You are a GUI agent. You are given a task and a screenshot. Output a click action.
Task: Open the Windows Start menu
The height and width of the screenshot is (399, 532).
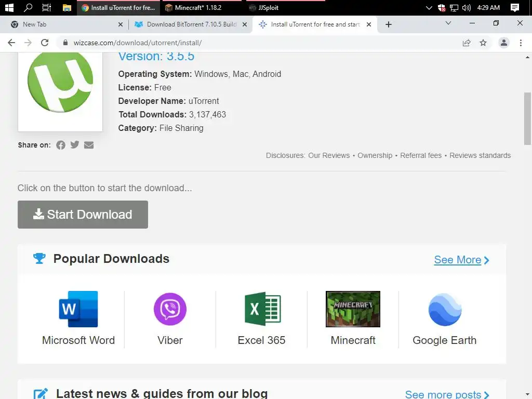pos(9,7)
